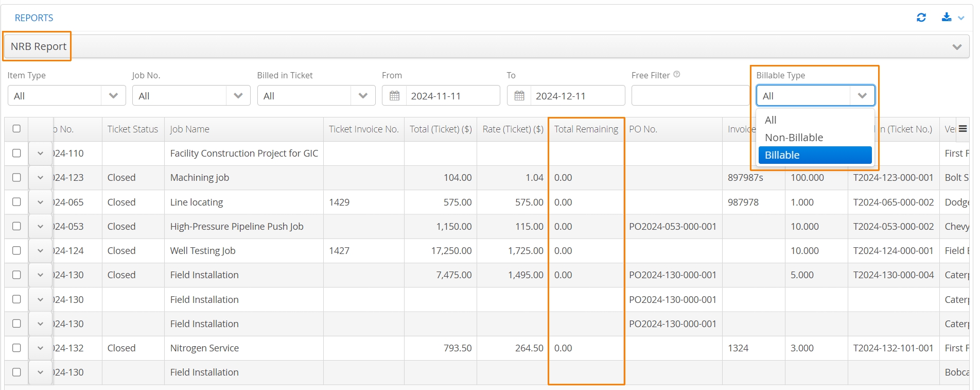
Task: Choose Billable in Billable Type list
Action: (815, 155)
